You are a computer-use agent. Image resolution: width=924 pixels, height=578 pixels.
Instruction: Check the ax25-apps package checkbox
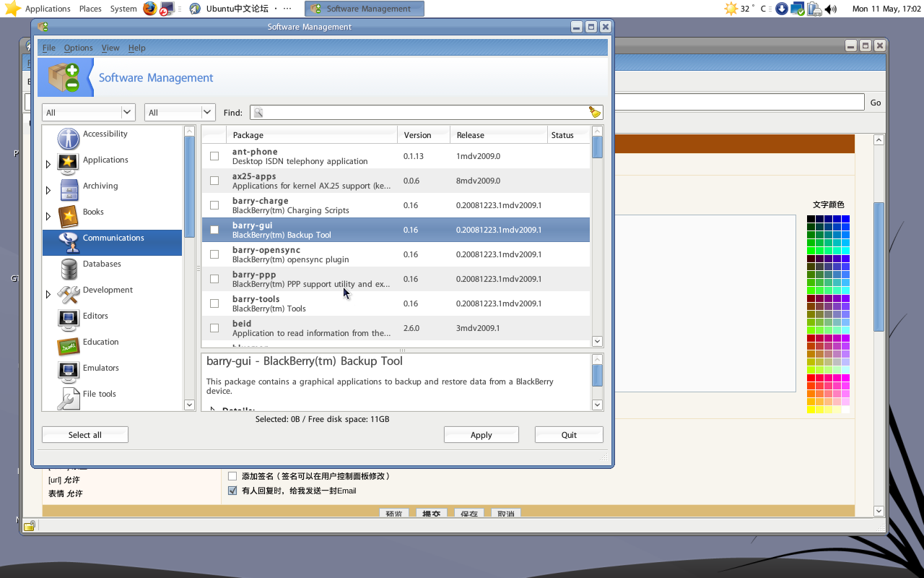click(x=214, y=181)
